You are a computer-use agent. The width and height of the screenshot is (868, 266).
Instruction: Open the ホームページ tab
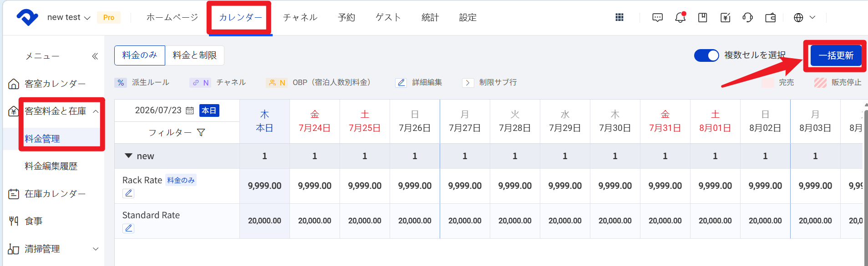coord(172,17)
